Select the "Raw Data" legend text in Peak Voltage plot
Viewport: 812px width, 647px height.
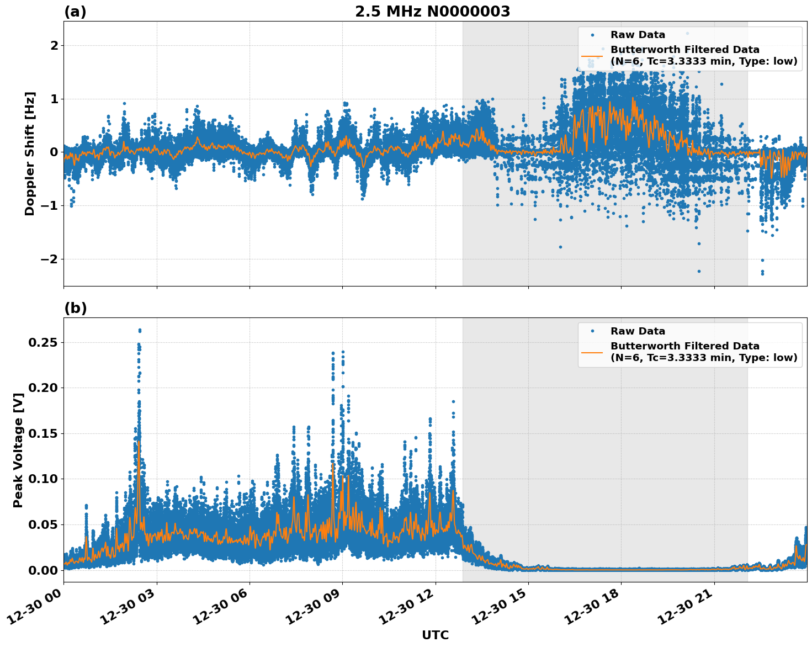tap(638, 331)
